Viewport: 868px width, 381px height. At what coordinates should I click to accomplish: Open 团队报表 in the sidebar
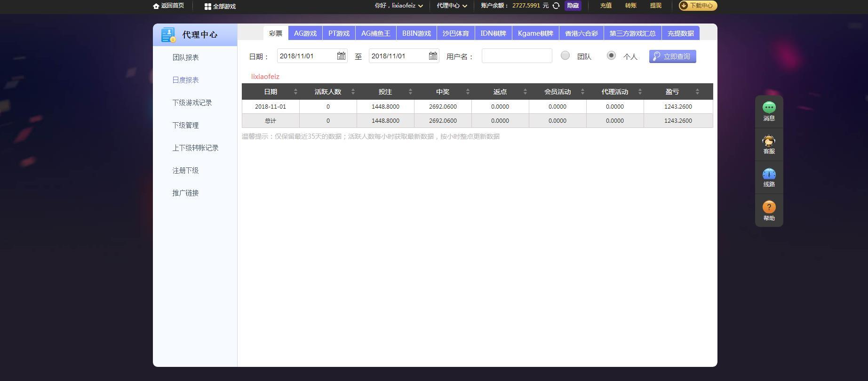click(186, 57)
